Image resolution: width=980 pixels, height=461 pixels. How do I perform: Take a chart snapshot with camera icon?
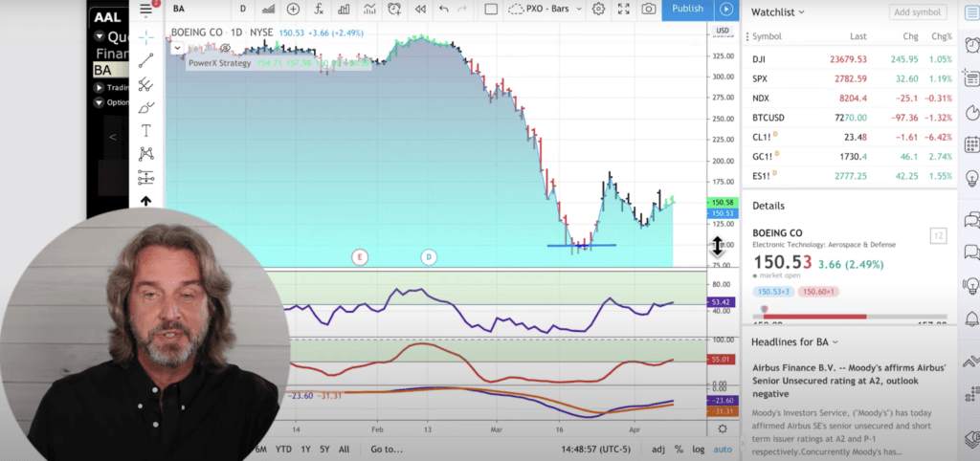pyautogui.click(x=649, y=9)
